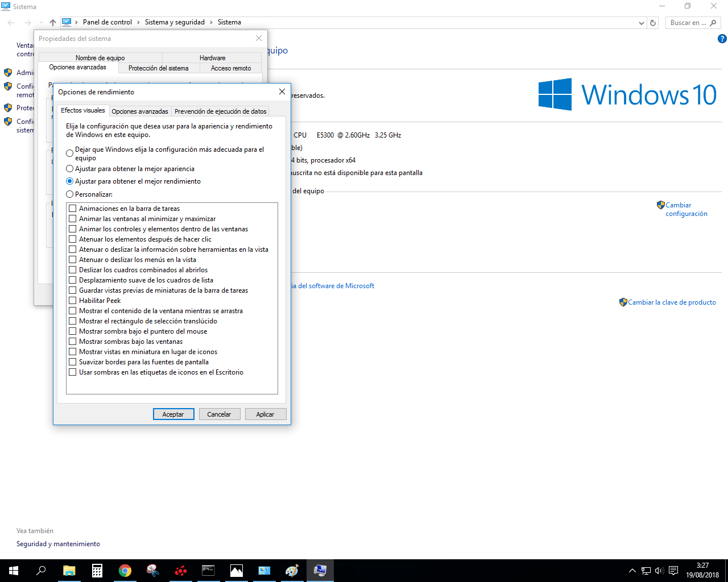
Task: Open the volume speaker icon
Action: [659, 571]
